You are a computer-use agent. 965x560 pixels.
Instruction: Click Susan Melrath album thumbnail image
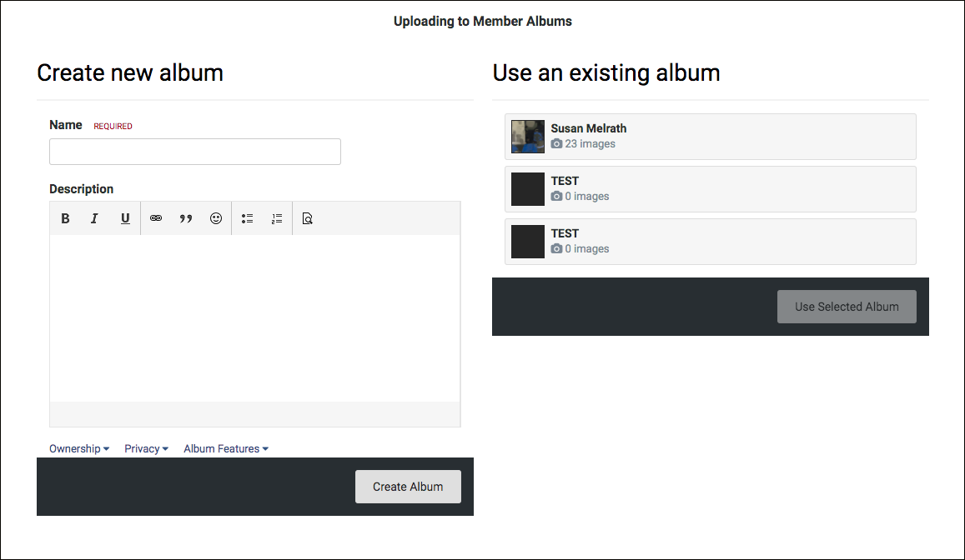coord(528,137)
